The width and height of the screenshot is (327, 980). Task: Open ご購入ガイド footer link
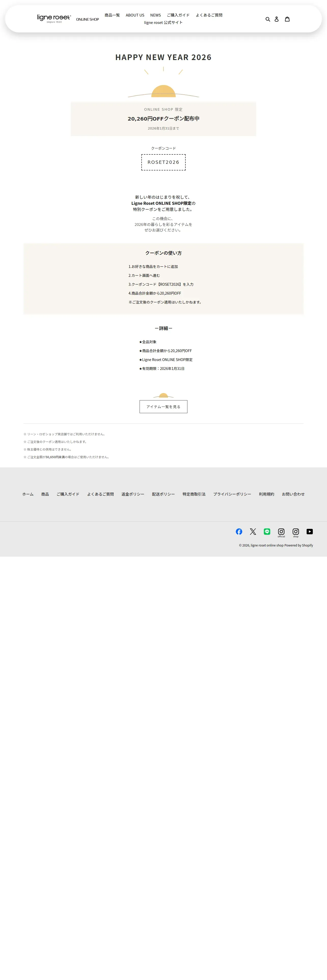[x=68, y=494]
